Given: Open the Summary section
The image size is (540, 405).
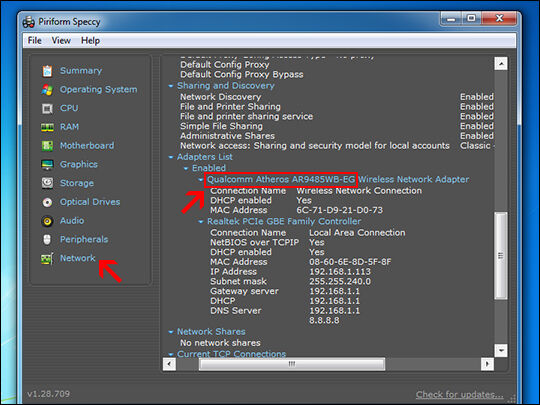Looking at the screenshot, I should coord(81,71).
